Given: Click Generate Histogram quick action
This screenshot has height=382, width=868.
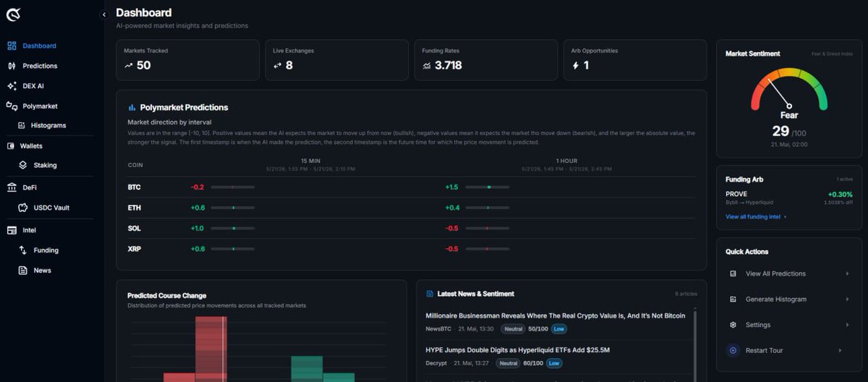Looking at the screenshot, I should [788, 299].
